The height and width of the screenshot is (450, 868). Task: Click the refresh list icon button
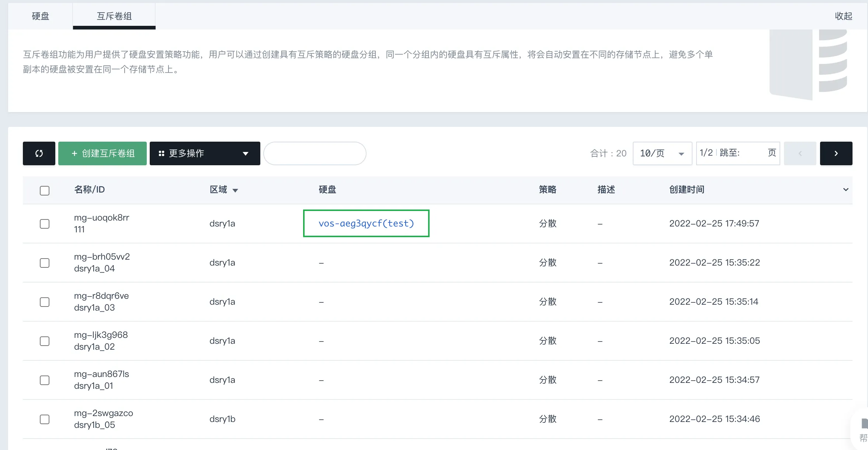coord(39,153)
